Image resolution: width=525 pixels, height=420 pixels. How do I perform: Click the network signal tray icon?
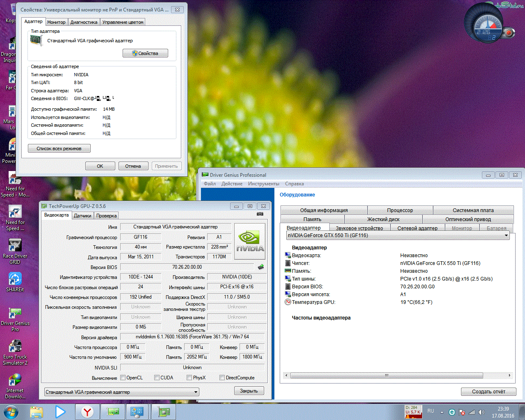click(x=472, y=412)
